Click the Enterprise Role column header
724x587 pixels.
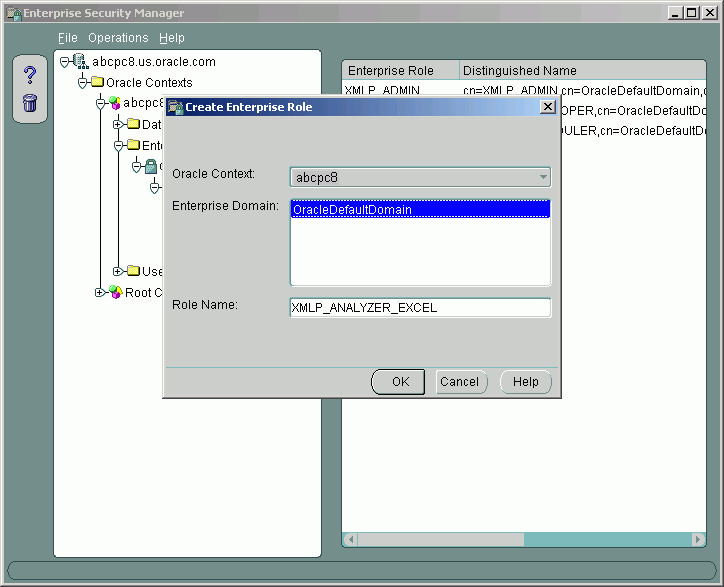401,70
